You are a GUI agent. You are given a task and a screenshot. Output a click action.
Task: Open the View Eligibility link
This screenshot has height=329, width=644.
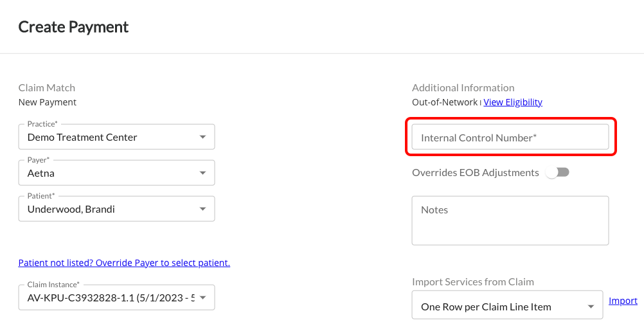[x=513, y=102]
